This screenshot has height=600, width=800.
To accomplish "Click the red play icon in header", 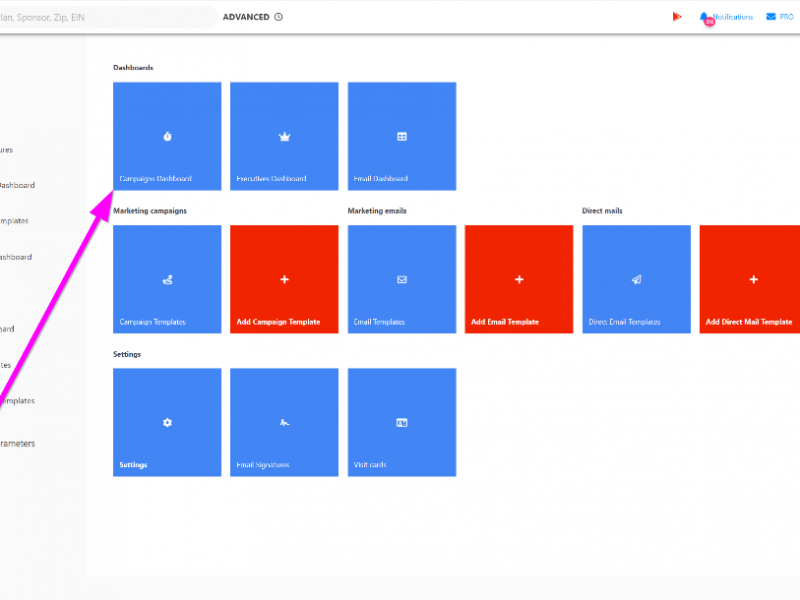I will 677,17.
